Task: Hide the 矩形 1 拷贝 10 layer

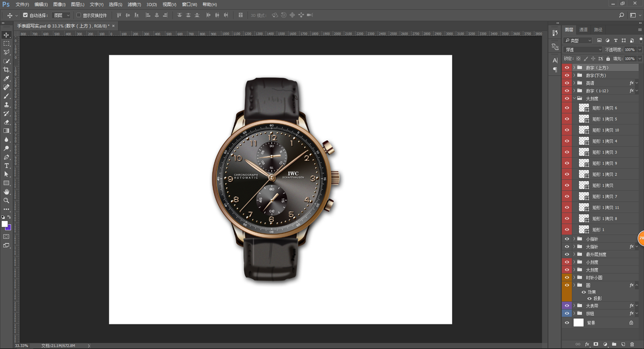Action: click(567, 130)
